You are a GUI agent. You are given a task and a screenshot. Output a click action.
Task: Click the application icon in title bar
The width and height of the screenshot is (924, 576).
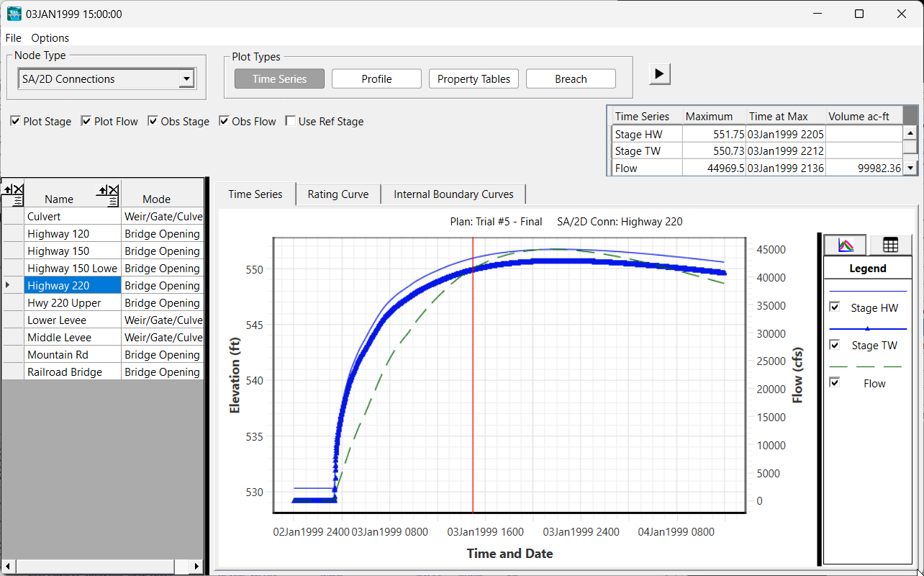[x=14, y=14]
